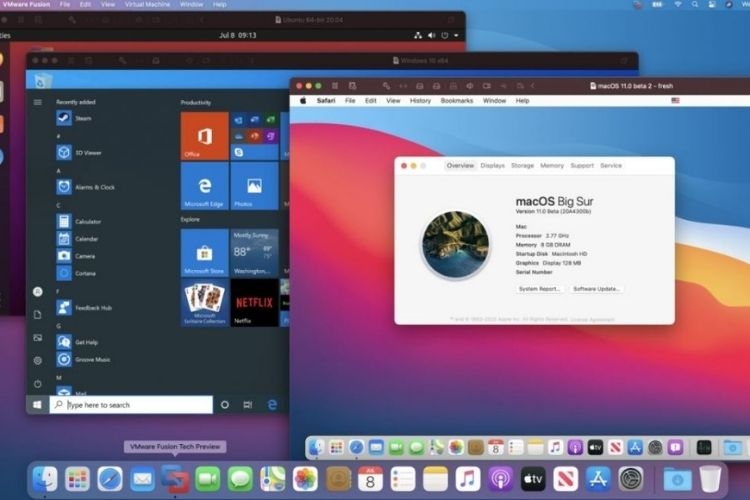Open Photos from the host Dock

[x=305, y=478]
